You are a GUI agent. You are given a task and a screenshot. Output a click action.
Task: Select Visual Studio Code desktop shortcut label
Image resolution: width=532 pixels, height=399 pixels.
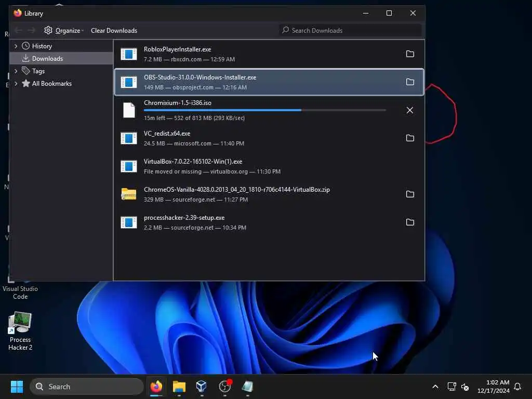click(x=20, y=293)
